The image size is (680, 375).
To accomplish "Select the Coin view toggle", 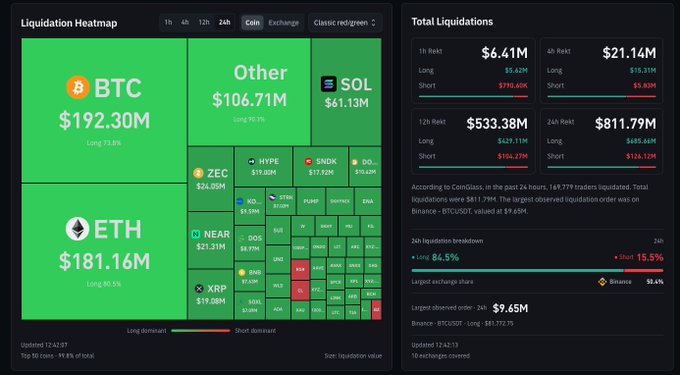I will [252, 23].
